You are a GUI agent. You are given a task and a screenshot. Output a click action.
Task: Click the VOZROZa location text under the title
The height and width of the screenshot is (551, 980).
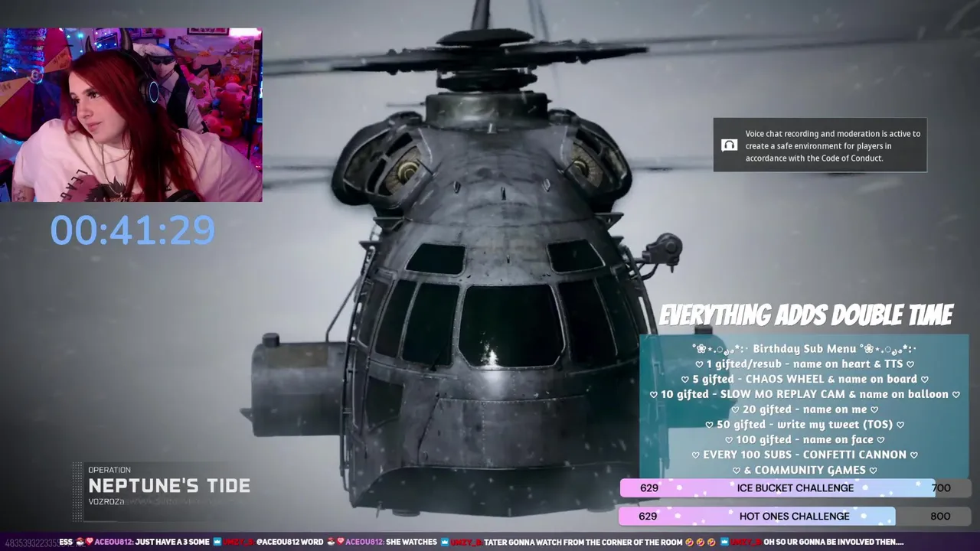click(106, 501)
